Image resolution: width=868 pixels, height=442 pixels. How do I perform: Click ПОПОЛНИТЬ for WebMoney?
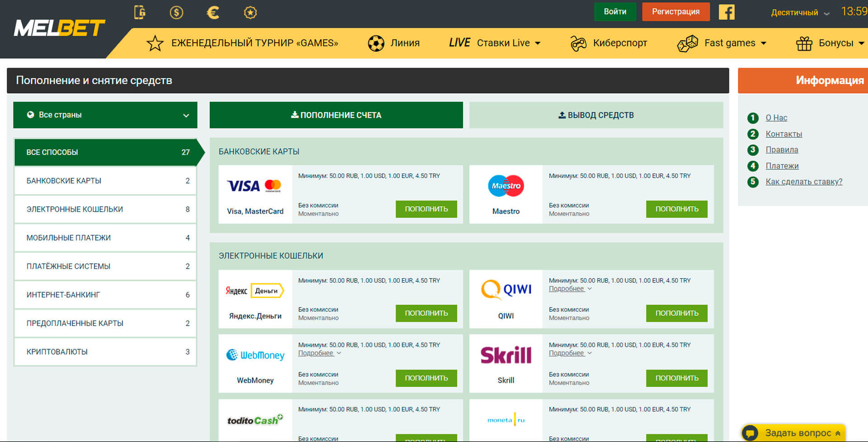click(426, 378)
